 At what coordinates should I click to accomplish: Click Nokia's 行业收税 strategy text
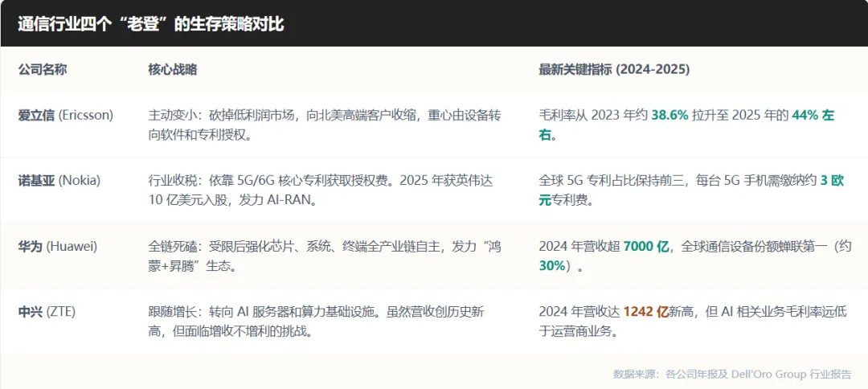coord(321,191)
